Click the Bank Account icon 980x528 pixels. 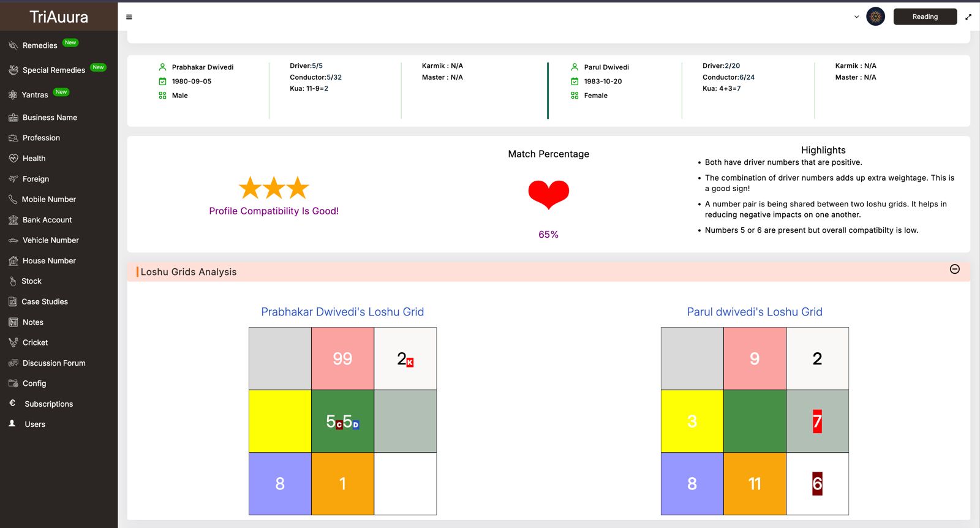[13, 220]
